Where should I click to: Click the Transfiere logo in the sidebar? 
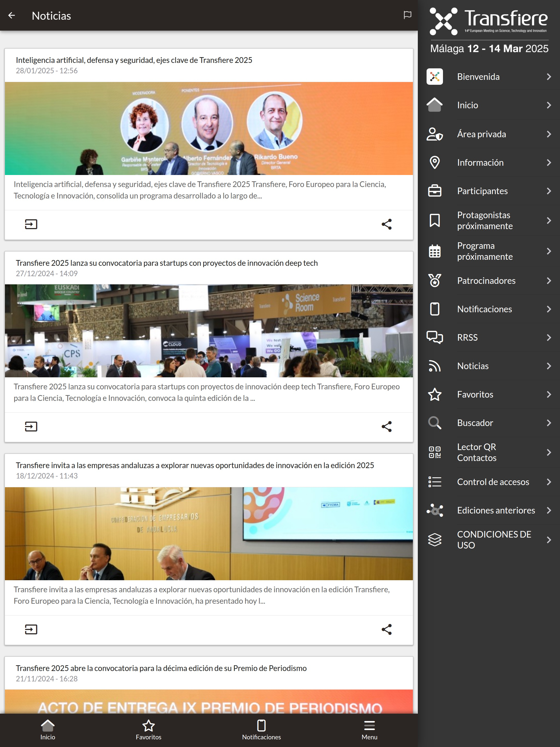point(489,21)
